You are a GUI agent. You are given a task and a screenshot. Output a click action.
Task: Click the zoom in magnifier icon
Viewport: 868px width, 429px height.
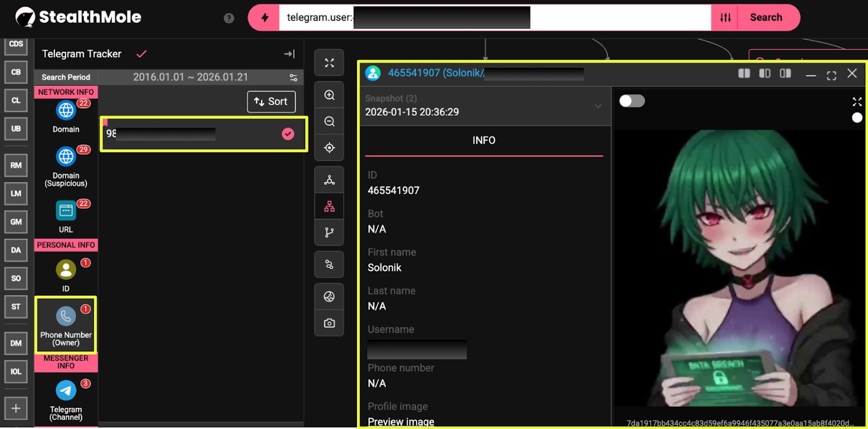pyautogui.click(x=329, y=95)
